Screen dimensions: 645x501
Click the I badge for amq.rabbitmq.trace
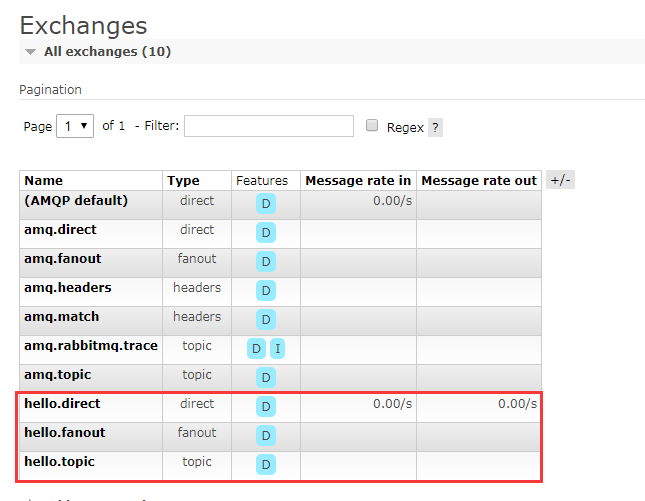click(278, 349)
